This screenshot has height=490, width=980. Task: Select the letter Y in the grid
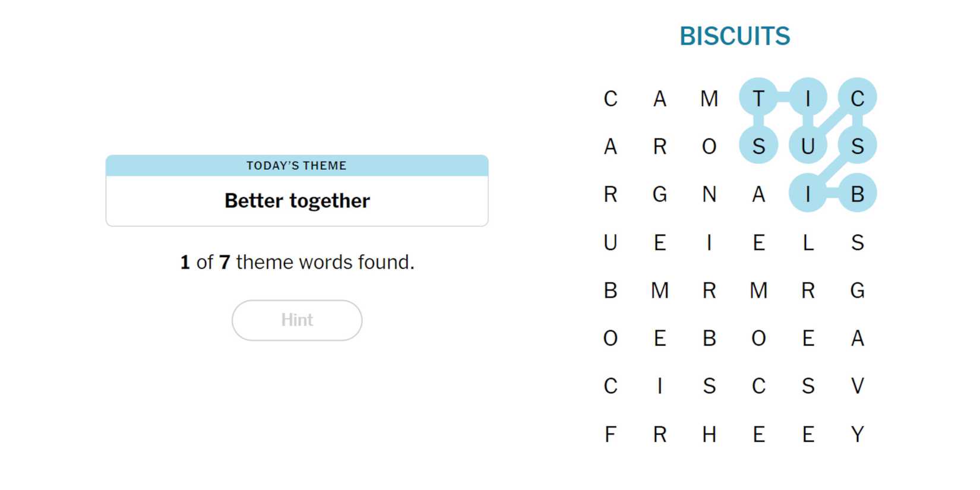(x=857, y=434)
